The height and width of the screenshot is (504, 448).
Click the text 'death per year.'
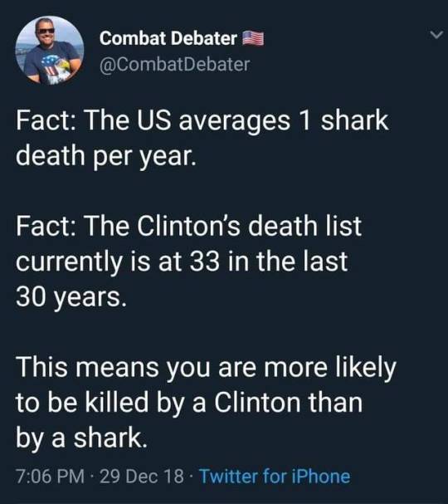click(x=106, y=155)
